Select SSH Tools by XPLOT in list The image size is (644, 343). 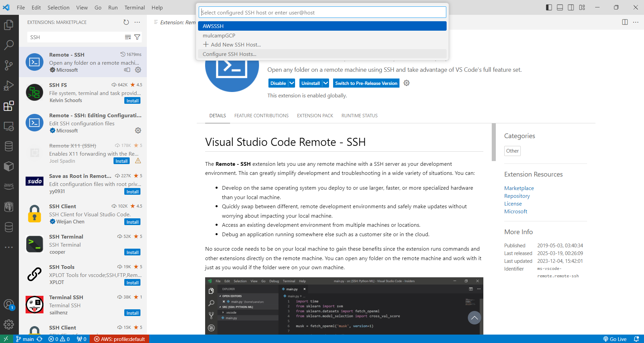[x=83, y=274]
